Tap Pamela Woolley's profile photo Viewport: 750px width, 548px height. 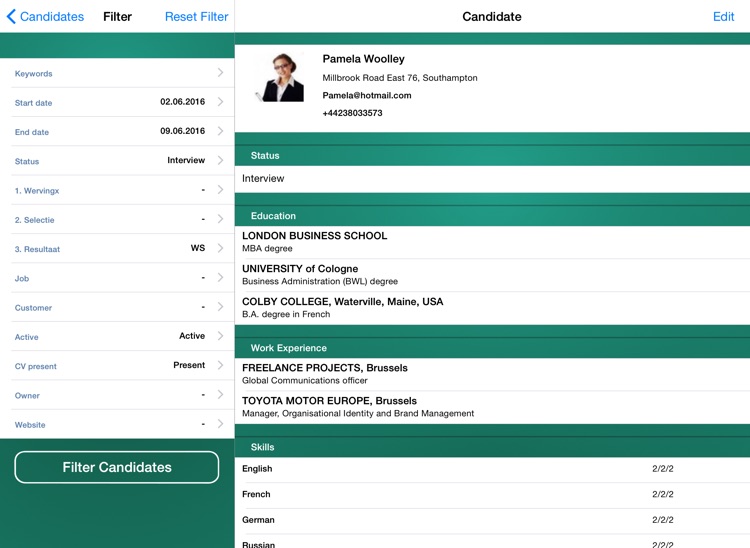279,78
